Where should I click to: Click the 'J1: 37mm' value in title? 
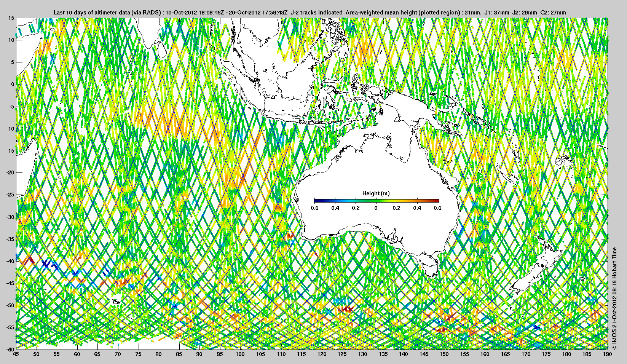coord(496,13)
